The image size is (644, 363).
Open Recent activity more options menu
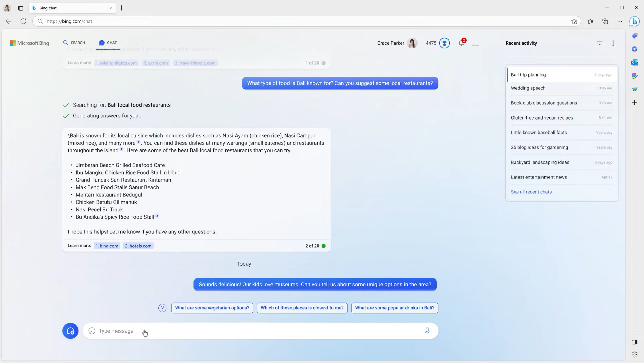613,43
